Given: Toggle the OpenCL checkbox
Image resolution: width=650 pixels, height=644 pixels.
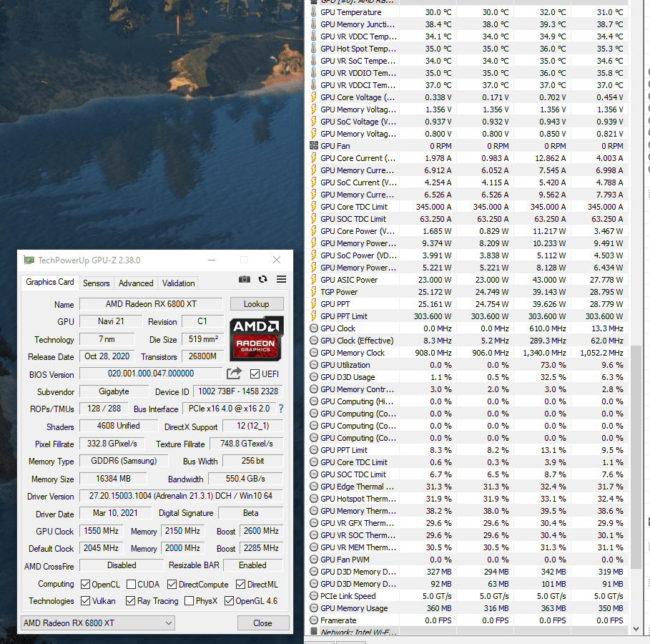Looking at the screenshot, I should (85, 584).
